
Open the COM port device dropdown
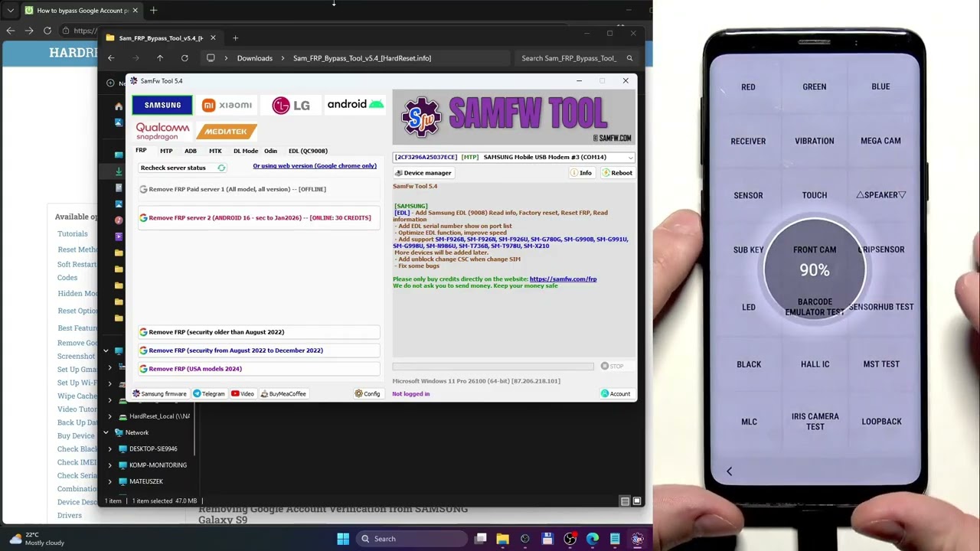(514, 157)
